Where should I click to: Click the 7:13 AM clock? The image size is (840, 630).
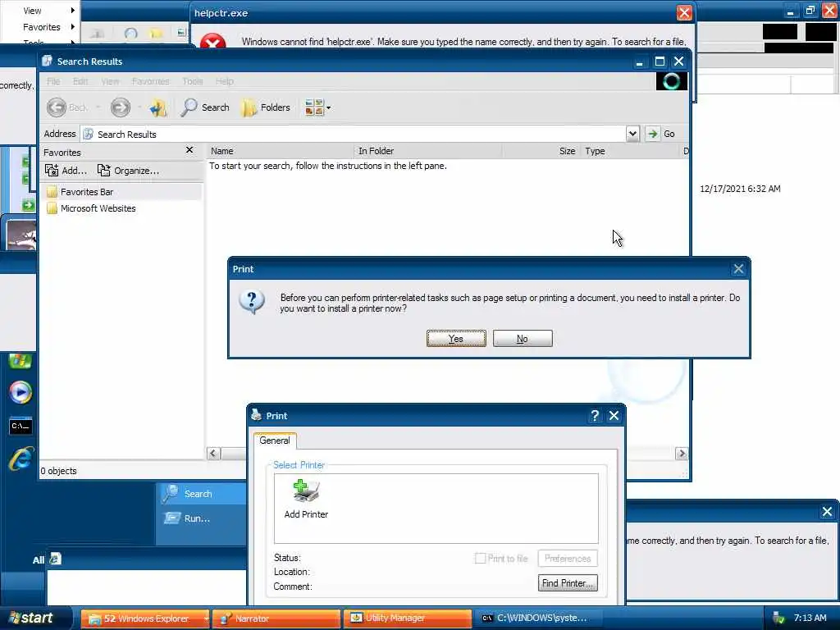(810, 619)
